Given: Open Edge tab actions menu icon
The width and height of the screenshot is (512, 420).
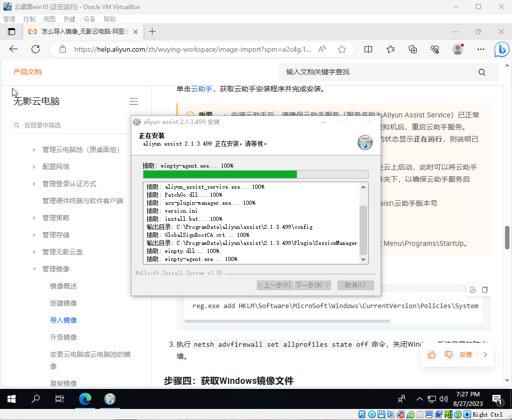Looking at the screenshot, I should point(12,32).
